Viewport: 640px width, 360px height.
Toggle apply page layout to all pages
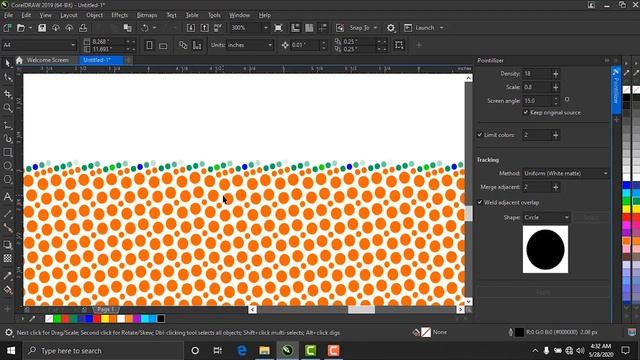[x=183, y=45]
